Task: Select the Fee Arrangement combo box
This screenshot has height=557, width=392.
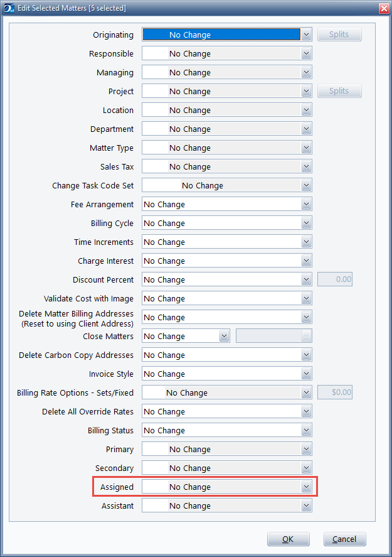Action: [227, 204]
